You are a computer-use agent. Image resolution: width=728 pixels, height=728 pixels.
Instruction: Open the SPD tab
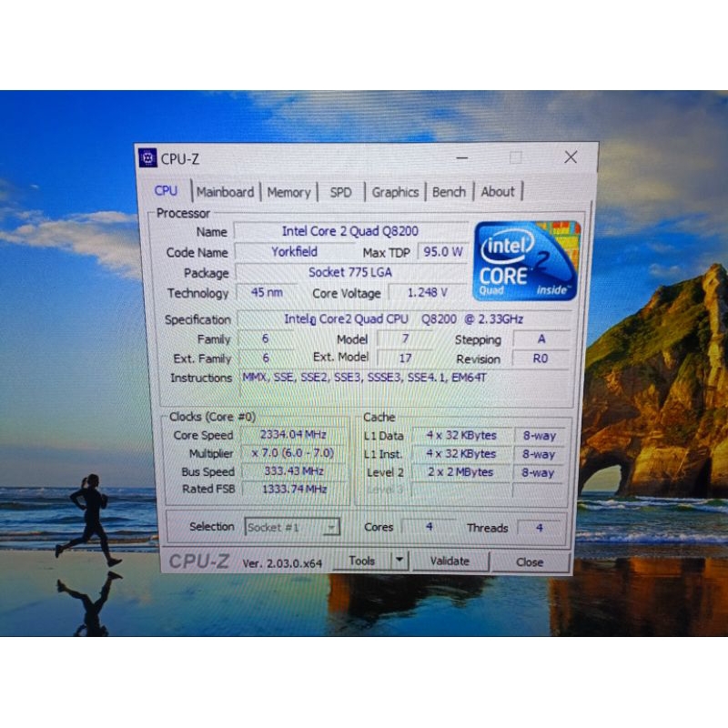pos(340,192)
